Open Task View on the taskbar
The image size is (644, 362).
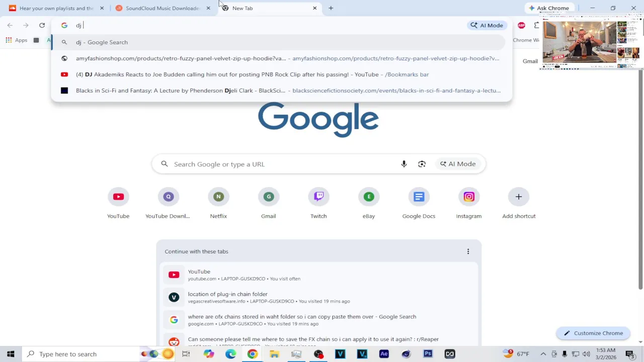click(186, 354)
